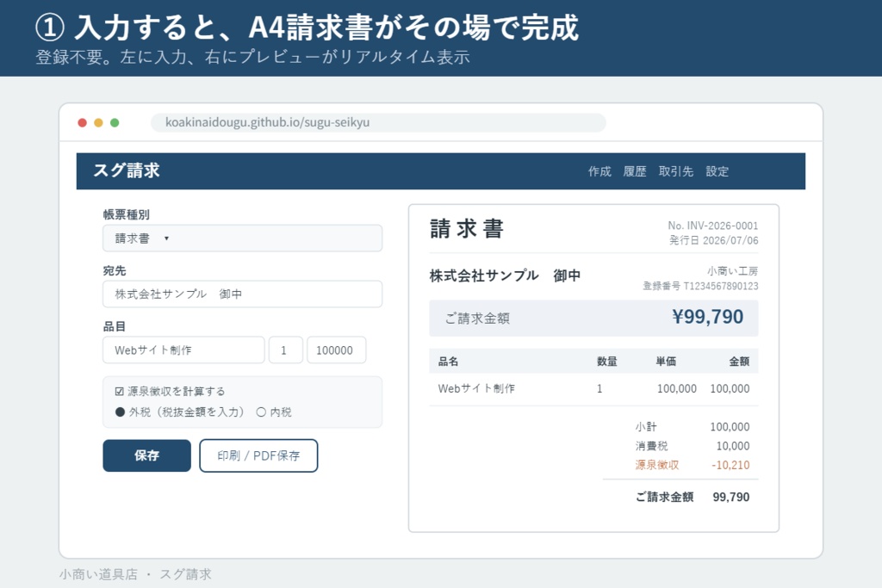Click the 単価 column header
This screenshot has width=882, height=588.
click(666, 362)
